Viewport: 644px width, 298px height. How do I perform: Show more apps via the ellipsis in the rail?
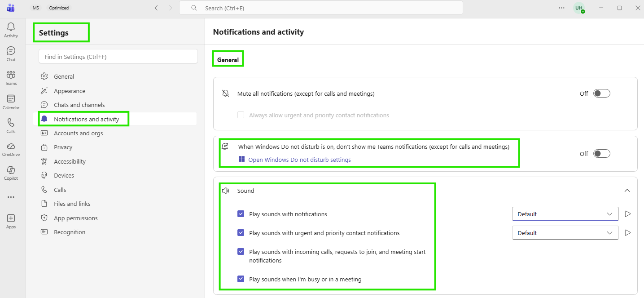pyautogui.click(x=11, y=197)
